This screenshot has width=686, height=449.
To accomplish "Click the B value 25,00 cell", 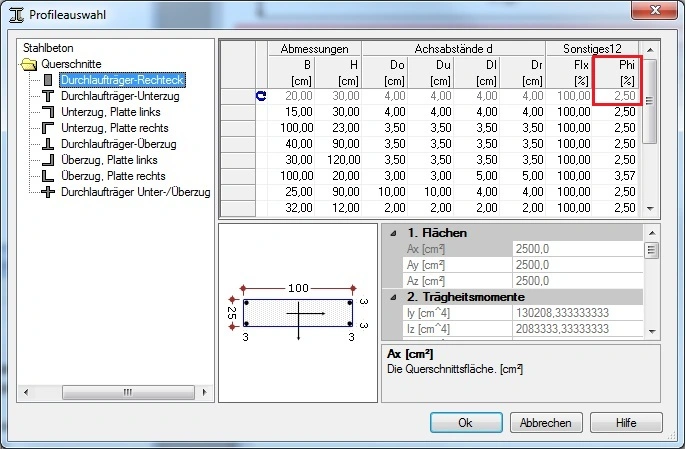I will point(291,192).
